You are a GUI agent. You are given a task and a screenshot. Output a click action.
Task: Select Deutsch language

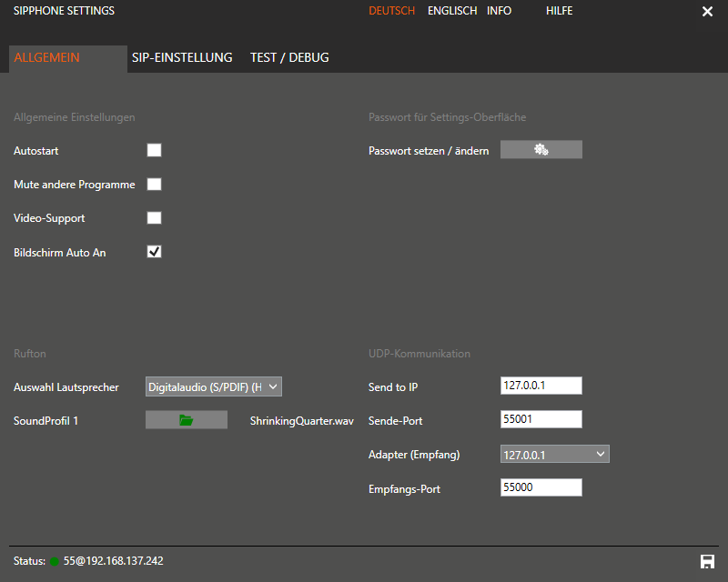pyautogui.click(x=391, y=11)
